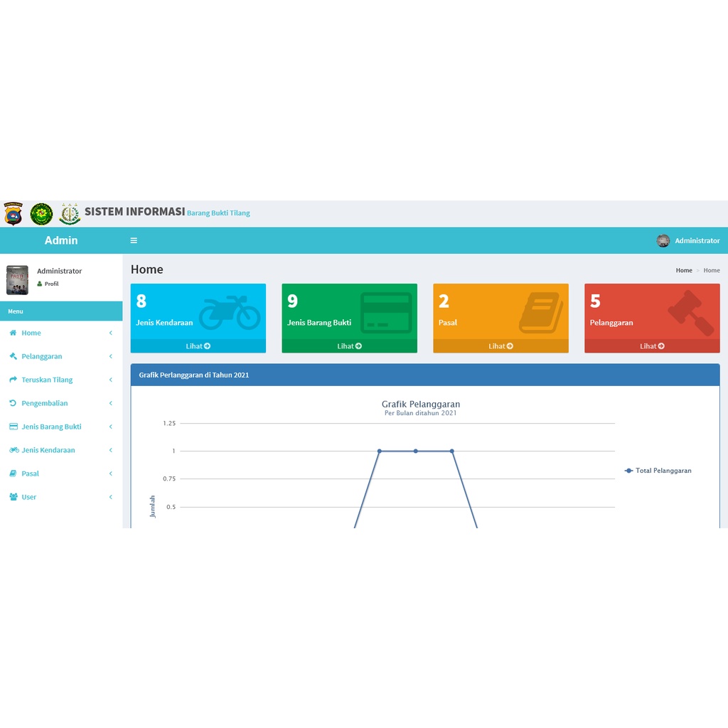The image size is (728, 728).
Task: Open the Teruskan Tilang menu item
Action: click(x=61, y=380)
